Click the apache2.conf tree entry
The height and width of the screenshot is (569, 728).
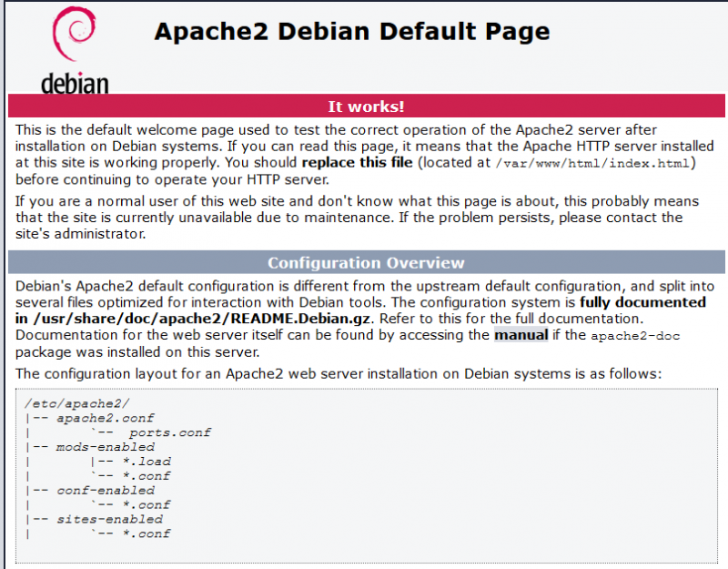106,418
